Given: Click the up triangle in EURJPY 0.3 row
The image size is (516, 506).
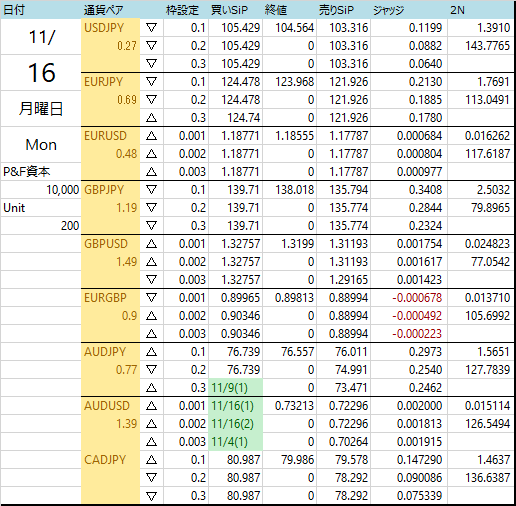Looking at the screenshot, I should 151,118.
